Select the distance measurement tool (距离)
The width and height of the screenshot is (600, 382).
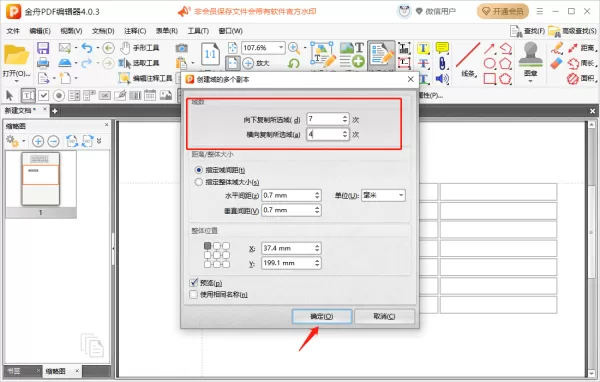(581, 48)
